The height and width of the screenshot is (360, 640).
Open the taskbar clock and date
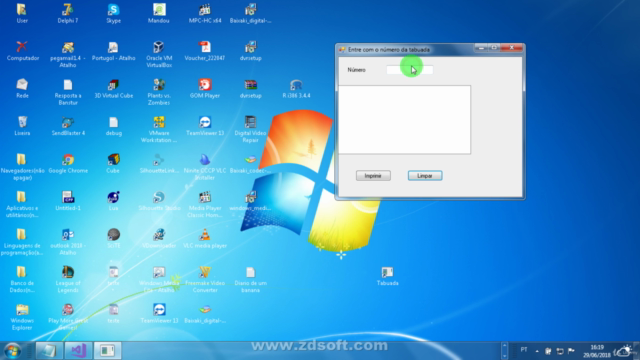(x=597, y=351)
